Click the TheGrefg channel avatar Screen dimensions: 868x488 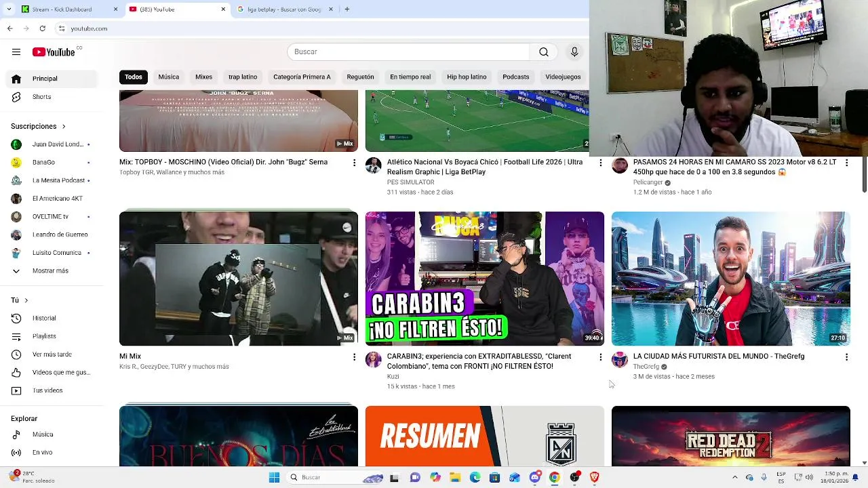click(x=620, y=359)
